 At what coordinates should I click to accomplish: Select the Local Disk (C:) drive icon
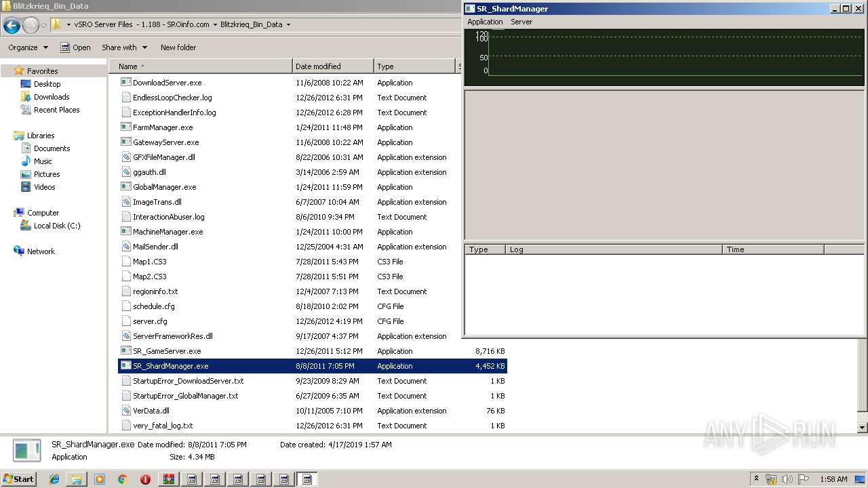(x=26, y=226)
